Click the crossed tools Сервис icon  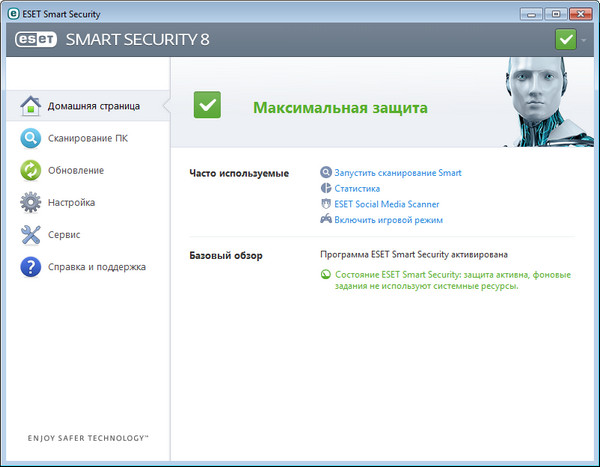coord(30,234)
